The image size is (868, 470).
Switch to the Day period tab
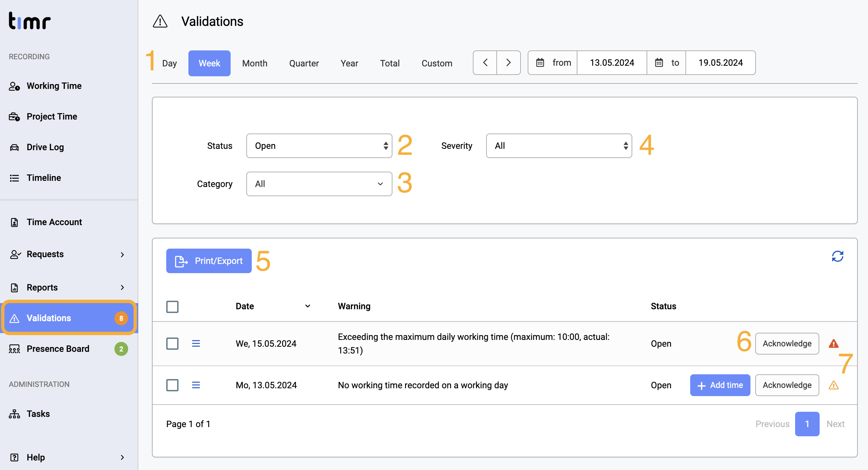[x=169, y=63]
